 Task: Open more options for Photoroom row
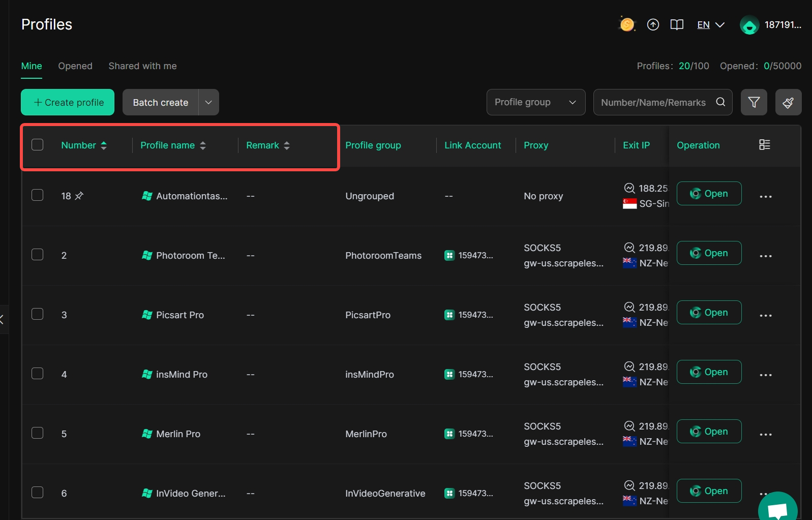(766, 256)
